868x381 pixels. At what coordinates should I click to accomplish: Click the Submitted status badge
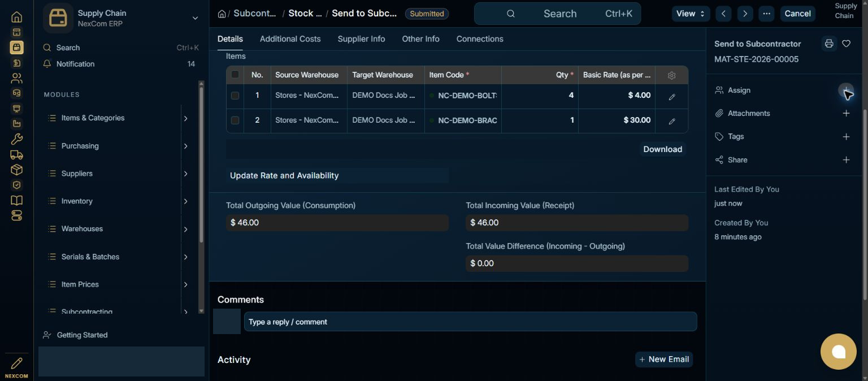click(427, 14)
